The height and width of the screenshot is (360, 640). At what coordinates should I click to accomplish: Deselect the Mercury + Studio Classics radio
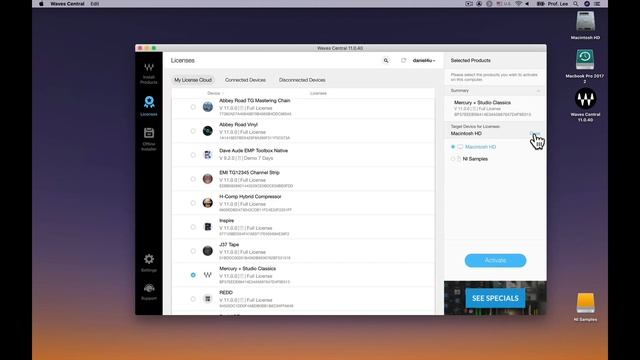point(193,275)
